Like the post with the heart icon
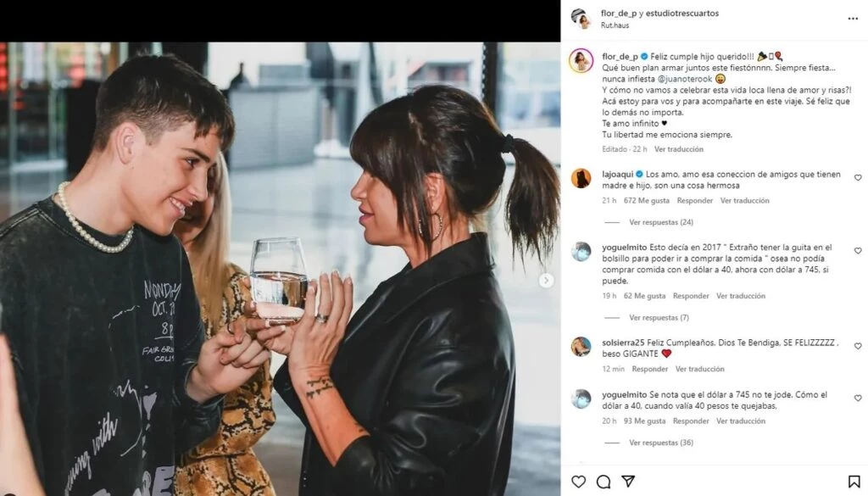The width and height of the screenshot is (868, 496). coord(579,482)
